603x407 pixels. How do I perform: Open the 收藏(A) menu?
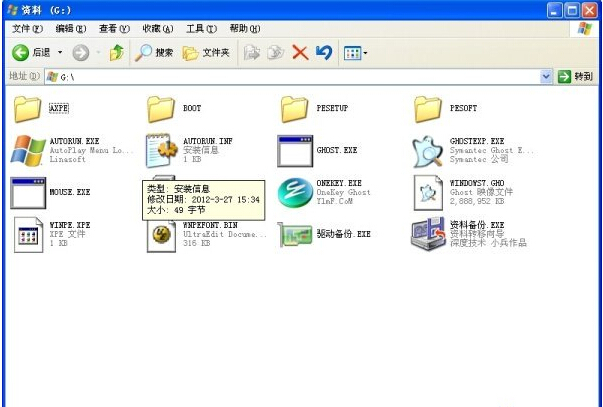pos(158,29)
